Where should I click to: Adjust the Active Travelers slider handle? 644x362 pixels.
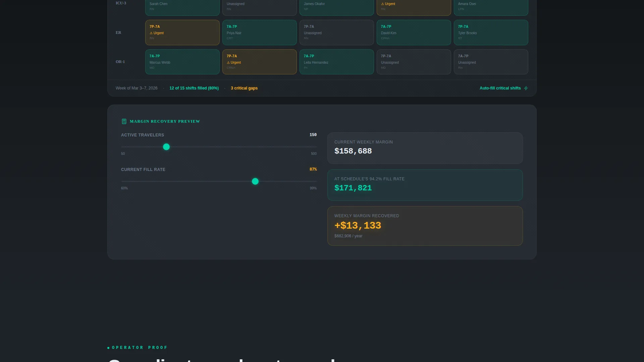pyautogui.click(x=166, y=147)
